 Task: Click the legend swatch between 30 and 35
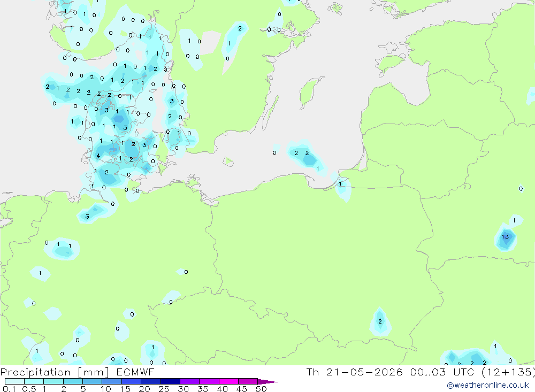click(x=190, y=381)
